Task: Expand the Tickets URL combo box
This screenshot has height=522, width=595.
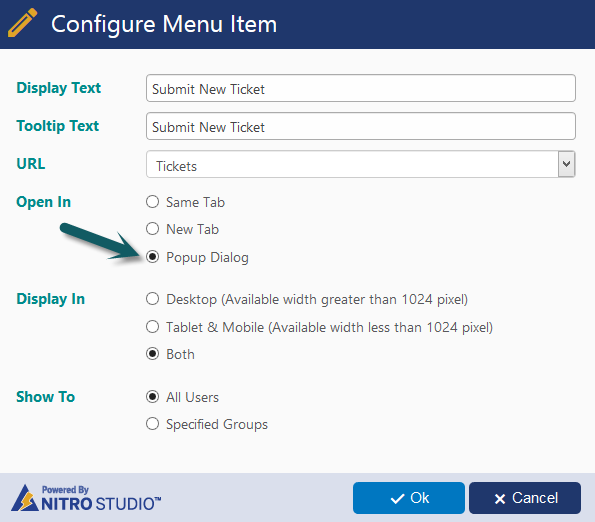Action: point(360,164)
